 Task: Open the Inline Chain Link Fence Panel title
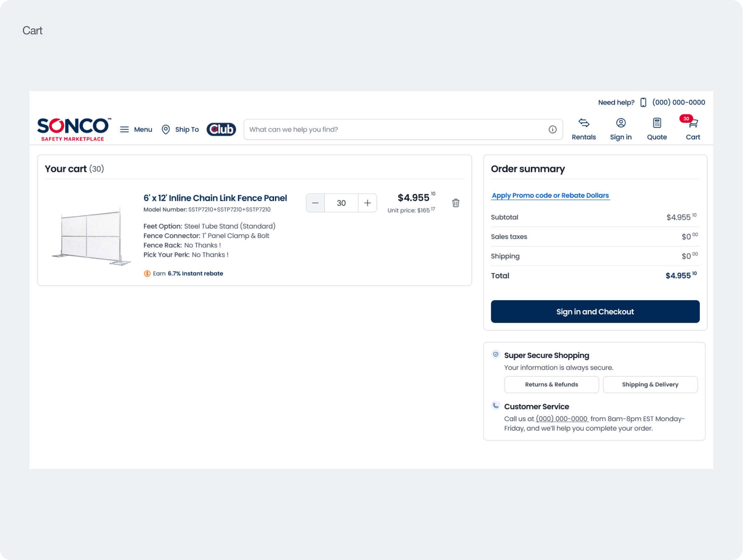point(215,198)
